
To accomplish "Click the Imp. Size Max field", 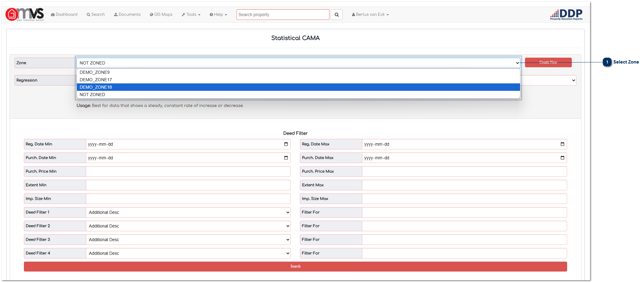I will point(464,199).
